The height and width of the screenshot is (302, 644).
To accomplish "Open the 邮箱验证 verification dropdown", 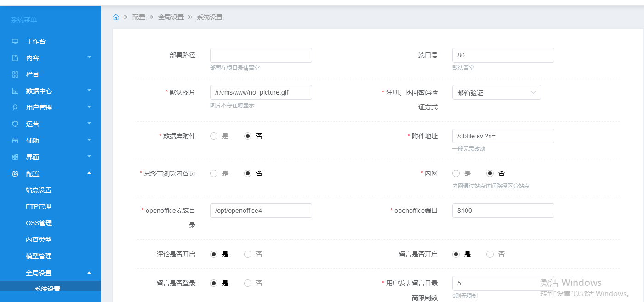I will coord(496,92).
